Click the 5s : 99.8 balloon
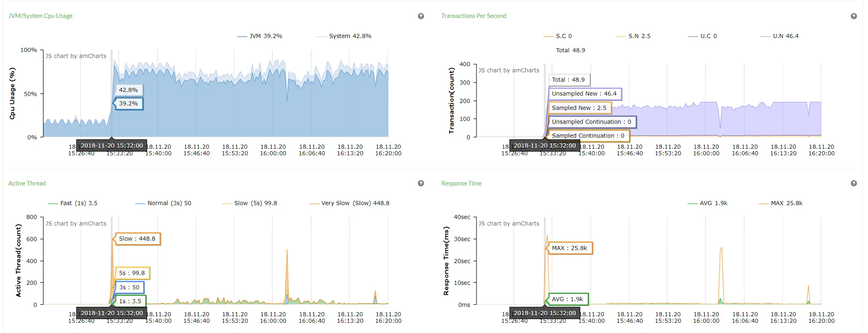This screenshot has height=333, width=868. click(132, 273)
